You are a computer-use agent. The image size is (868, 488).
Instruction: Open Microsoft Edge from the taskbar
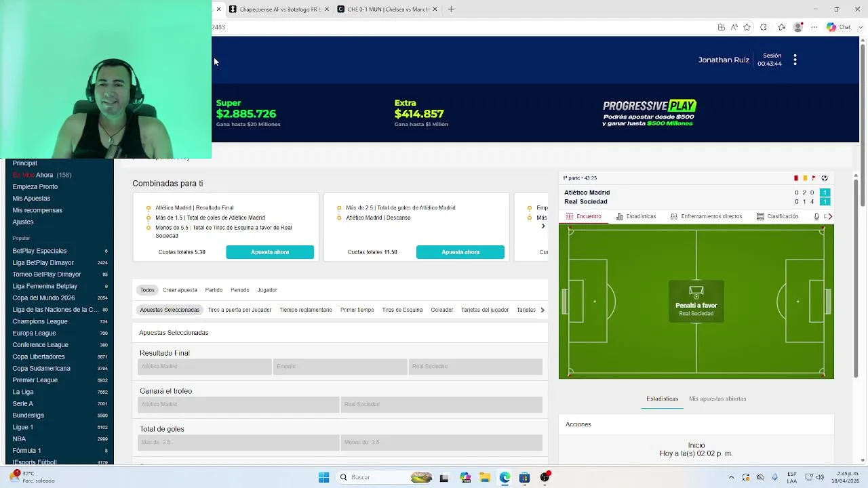click(505, 477)
